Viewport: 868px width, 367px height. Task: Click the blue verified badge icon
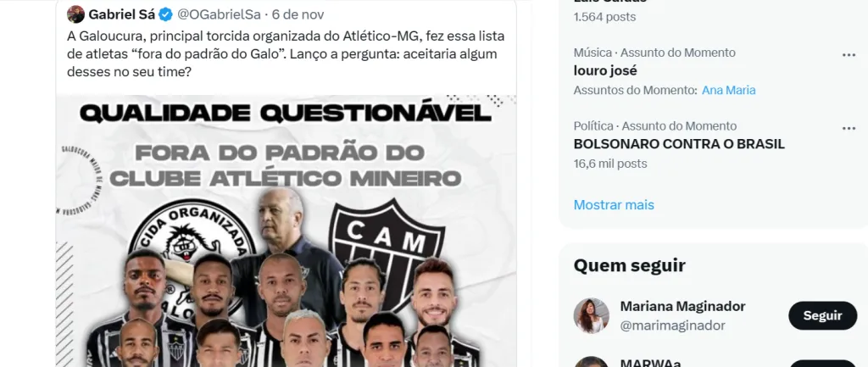tap(165, 14)
